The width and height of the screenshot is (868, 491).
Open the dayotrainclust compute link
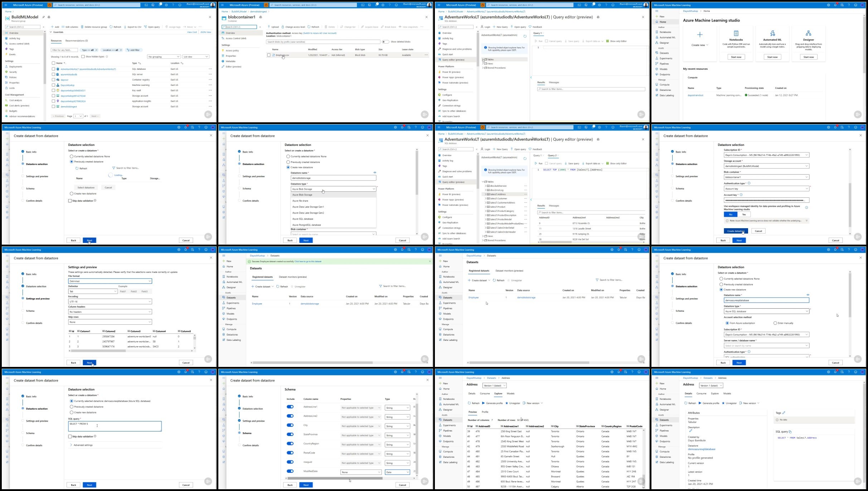pyautogui.click(x=695, y=95)
